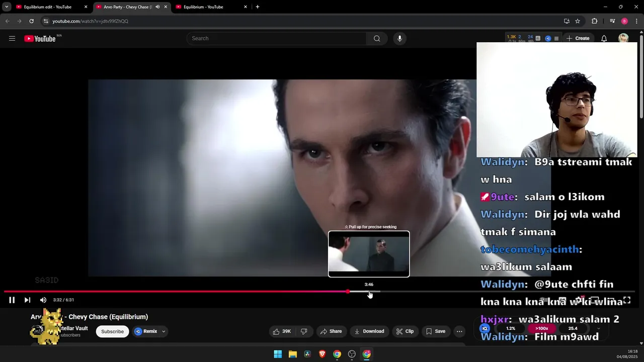Bookmark this page with the star
Viewport: 644px width, 362px height.
578,21
